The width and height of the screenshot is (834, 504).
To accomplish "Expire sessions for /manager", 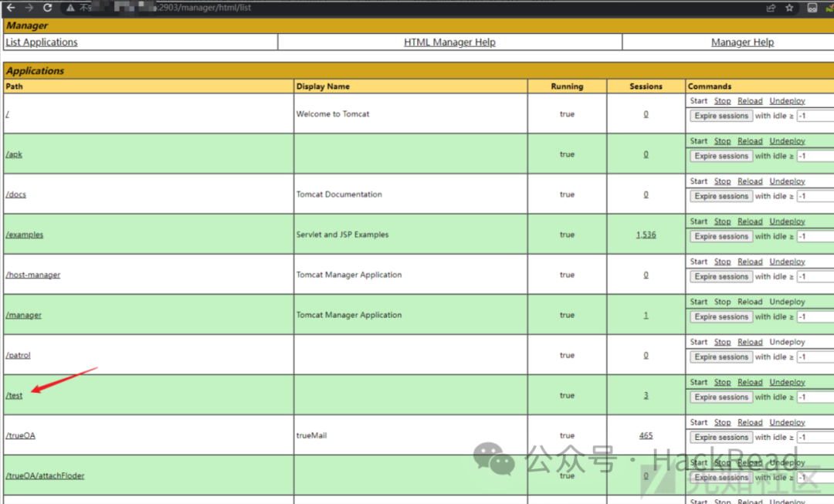I will 721,316.
